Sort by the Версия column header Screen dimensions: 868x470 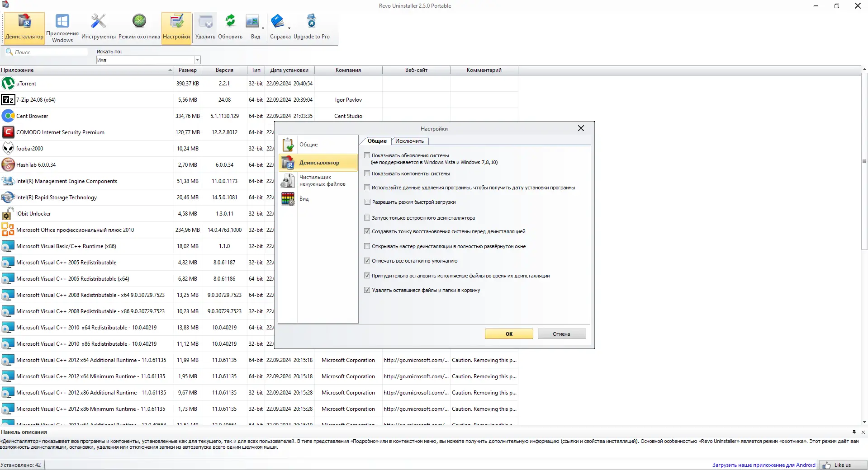[x=224, y=70]
